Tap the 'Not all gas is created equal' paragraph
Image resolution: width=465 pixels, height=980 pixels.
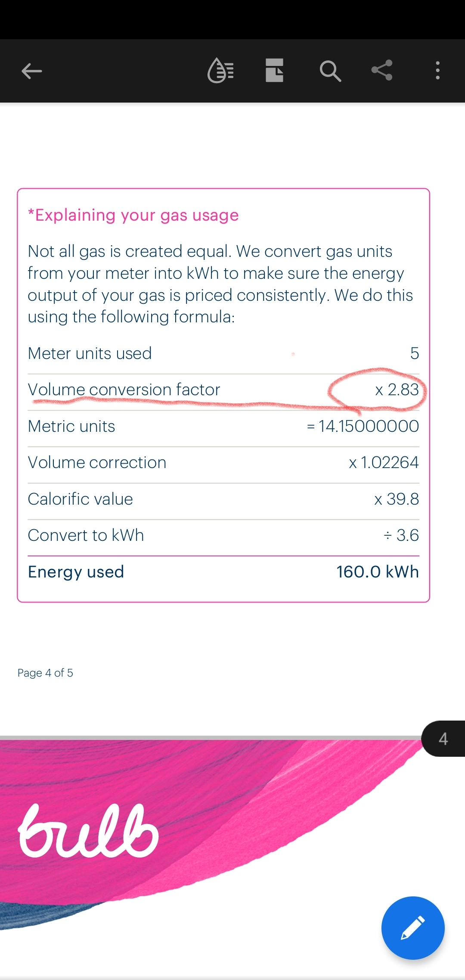pyautogui.click(x=220, y=284)
